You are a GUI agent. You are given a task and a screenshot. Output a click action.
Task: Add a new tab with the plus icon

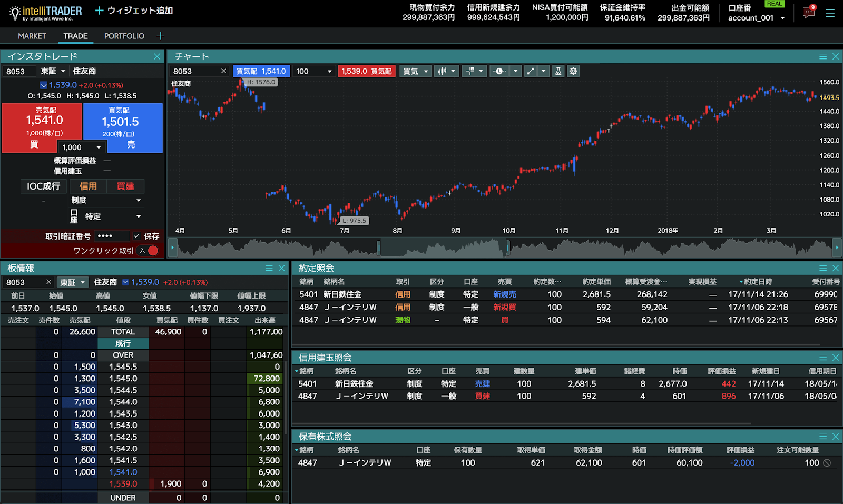pos(161,36)
